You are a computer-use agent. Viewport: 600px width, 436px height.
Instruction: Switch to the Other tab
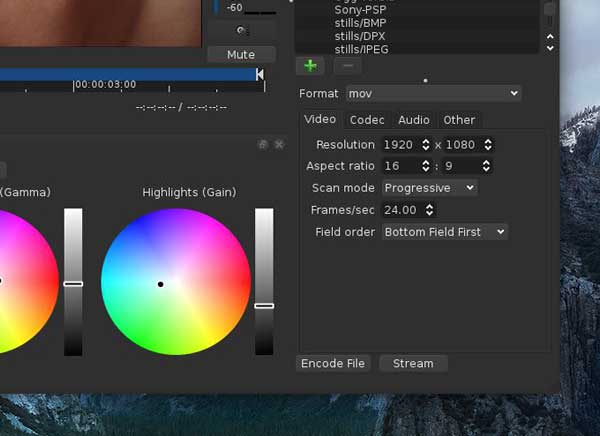coord(459,120)
